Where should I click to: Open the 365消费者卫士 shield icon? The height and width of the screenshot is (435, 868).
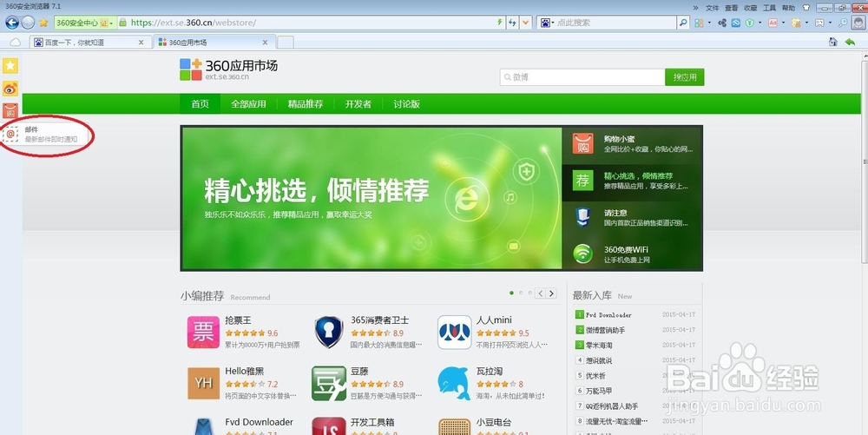click(x=329, y=332)
